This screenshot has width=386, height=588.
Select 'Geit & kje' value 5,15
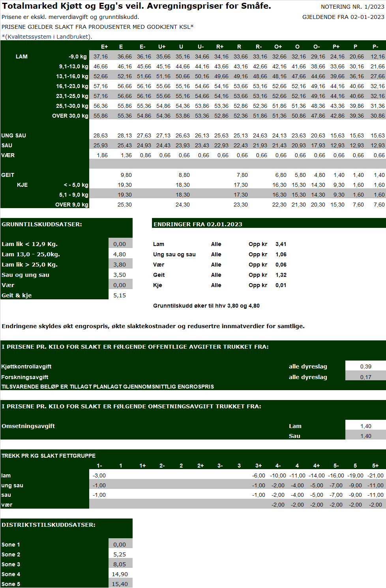(120, 295)
